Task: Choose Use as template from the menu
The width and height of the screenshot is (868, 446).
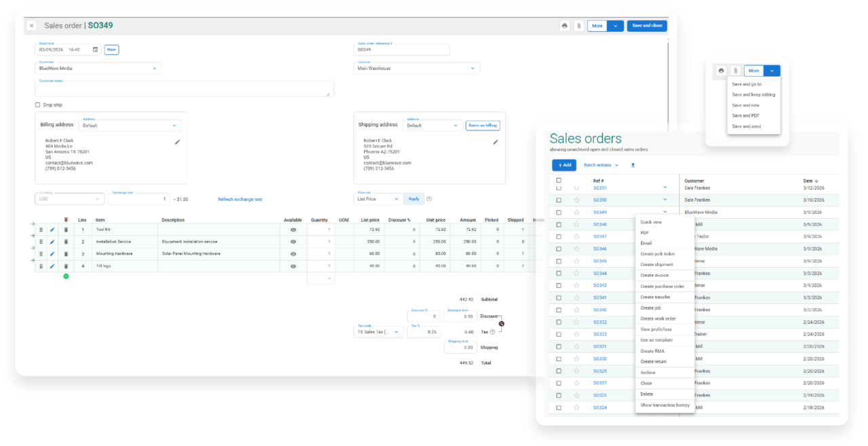Action: (x=656, y=340)
